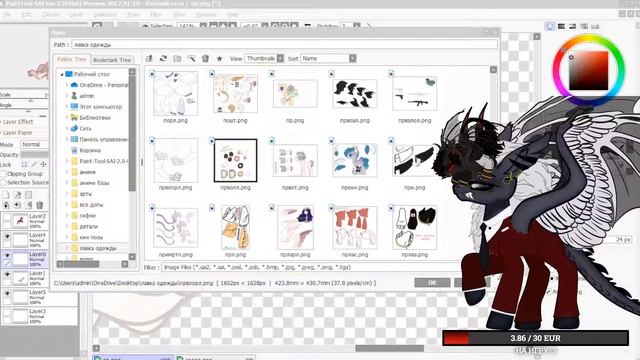
Task: Expand the Layer Effect section
Action: coord(18,122)
